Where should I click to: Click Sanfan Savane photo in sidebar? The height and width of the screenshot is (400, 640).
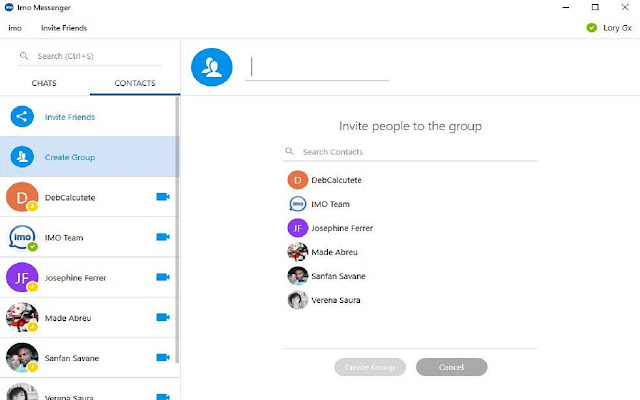[22, 357]
